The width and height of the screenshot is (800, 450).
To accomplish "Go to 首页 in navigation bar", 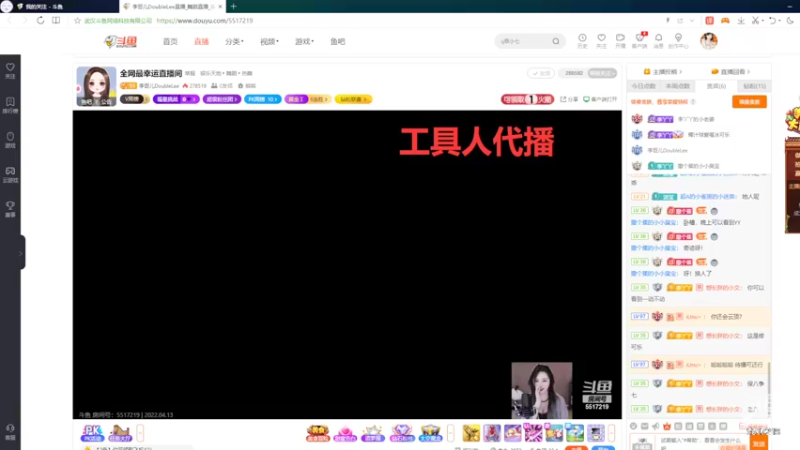I will tap(170, 41).
